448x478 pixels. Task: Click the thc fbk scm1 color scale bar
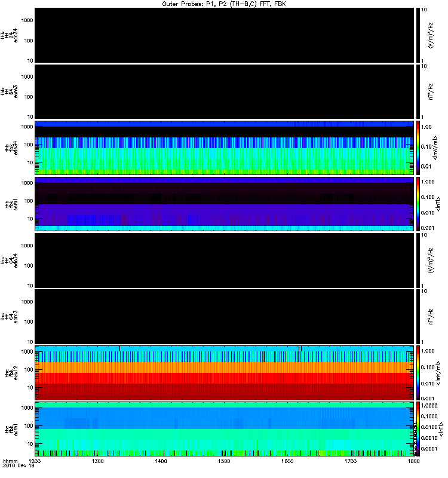418,429
